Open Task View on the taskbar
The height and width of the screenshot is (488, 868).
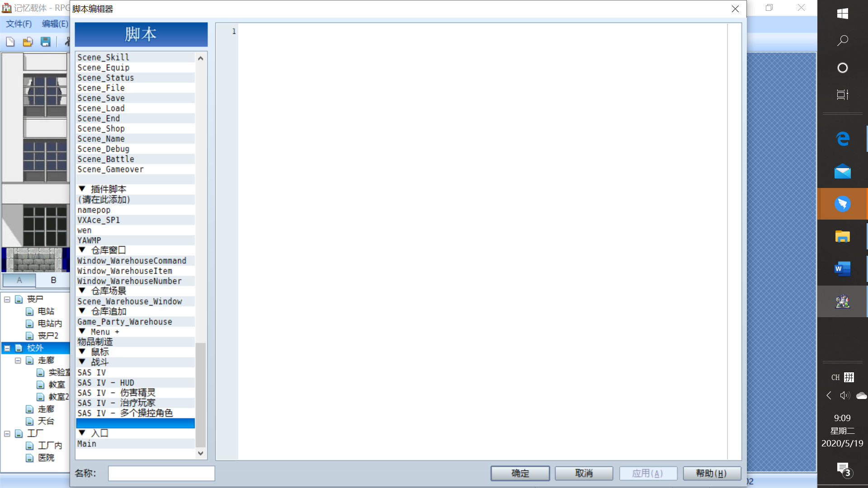point(842,95)
